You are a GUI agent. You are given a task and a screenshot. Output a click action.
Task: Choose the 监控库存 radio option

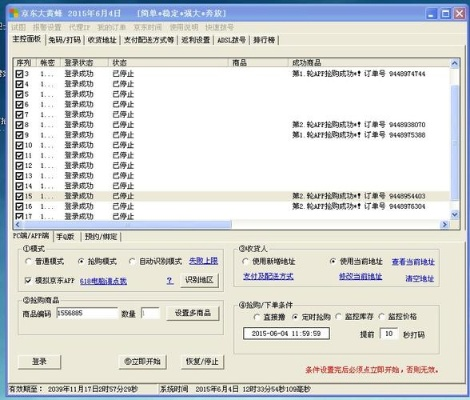pyautogui.click(x=338, y=317)
